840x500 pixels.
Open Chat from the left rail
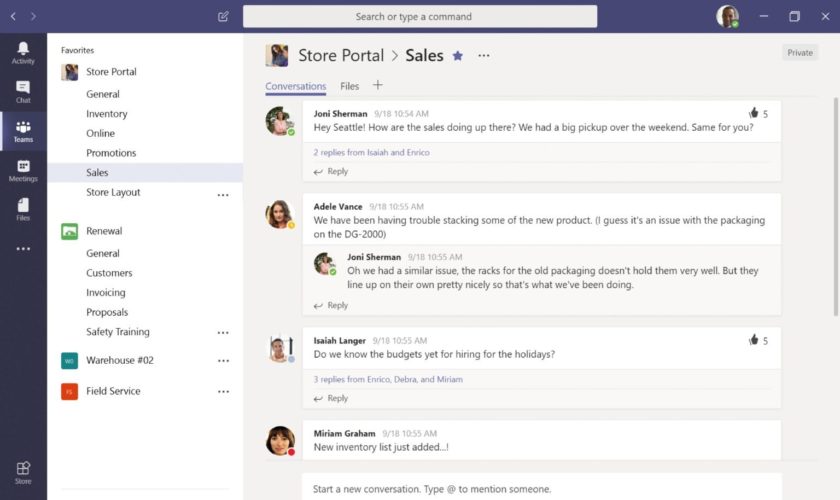tap(23, 92)
